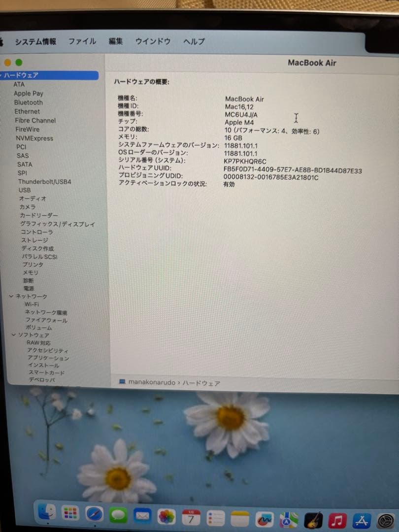
Task: Collapse the ソフトウェア section chevron
Action: 13,334
